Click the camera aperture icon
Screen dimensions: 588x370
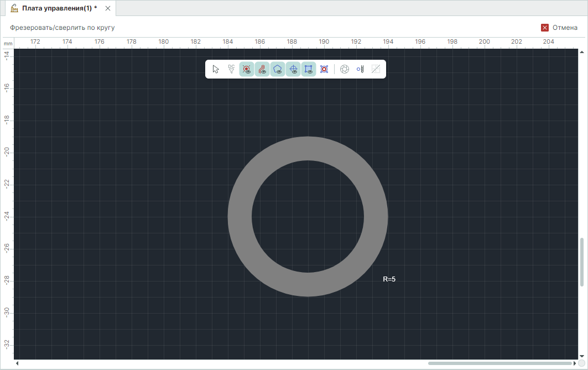[345, 69]
